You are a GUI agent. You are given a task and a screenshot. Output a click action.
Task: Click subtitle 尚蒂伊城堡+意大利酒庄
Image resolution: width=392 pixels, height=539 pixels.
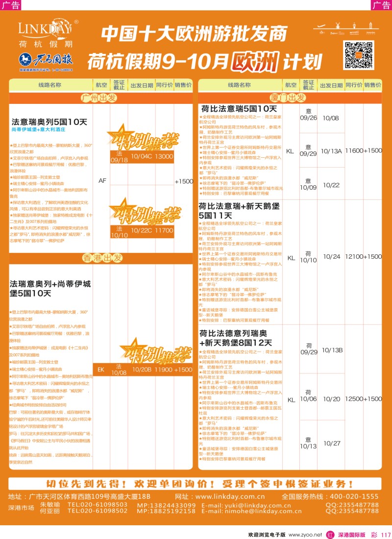[x=39, y=129]
